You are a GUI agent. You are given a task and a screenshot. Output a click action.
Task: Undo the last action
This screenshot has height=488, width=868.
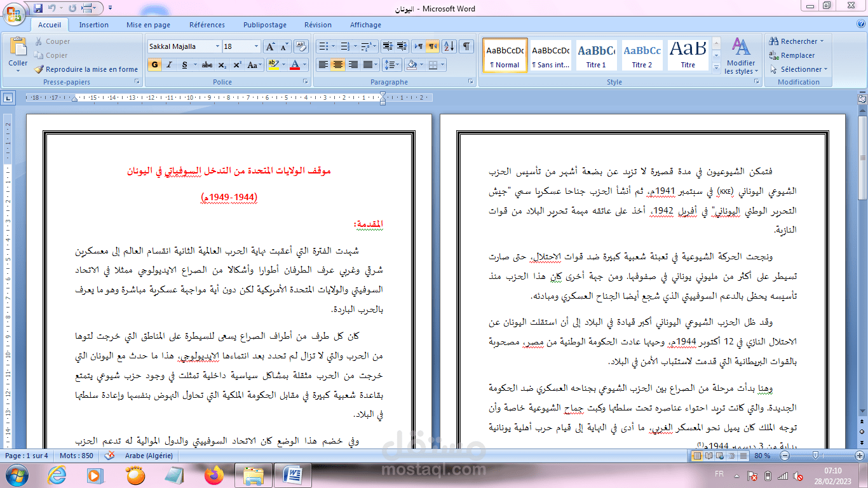click(52, 8)
